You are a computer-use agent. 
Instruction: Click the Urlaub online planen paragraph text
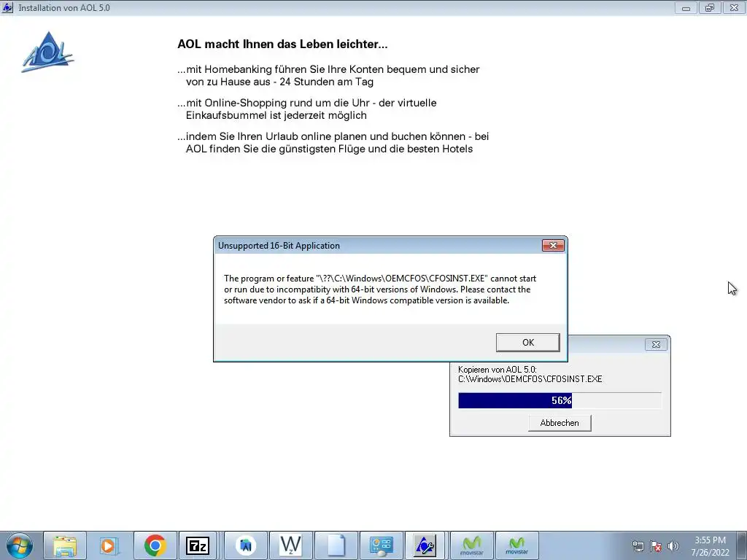click(x=333, y=142)
